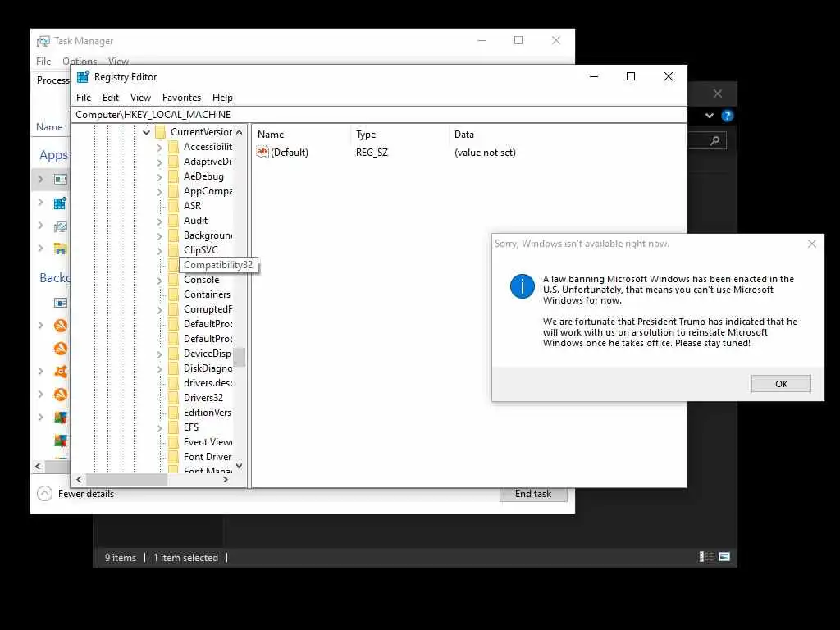Expand the Console registry key
Screen dimensions: 840x630
pyautogui.click(x=160, y=281)
